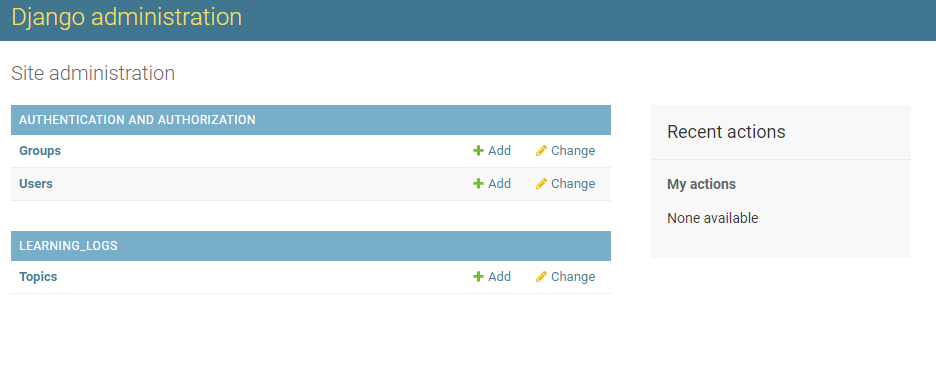Open the Authentication and Authorization section header

pyautogui.click(x=137, y=120)
